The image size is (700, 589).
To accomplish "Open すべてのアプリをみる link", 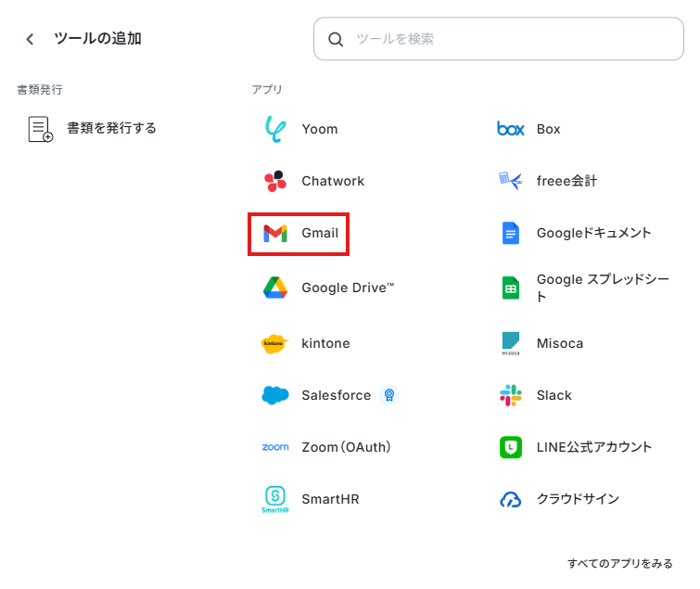I will (620, 564).
